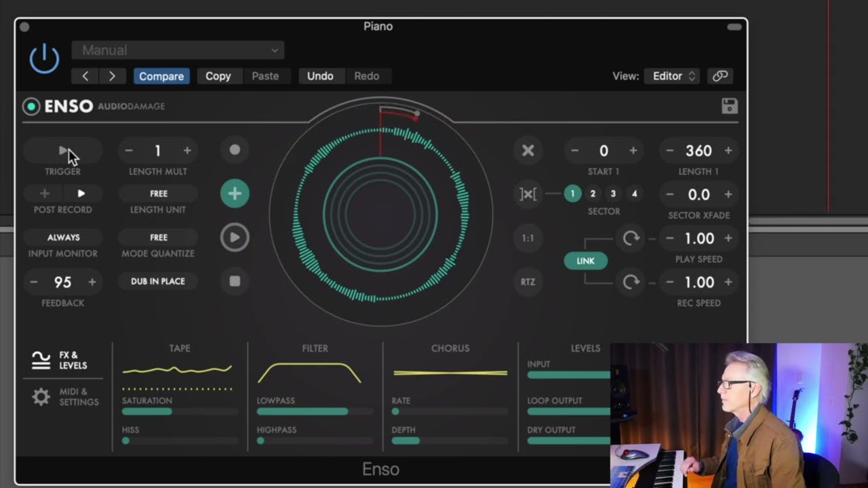Screen dimensions: 868x488
Task: Toggle rec speed direction arrow
Action: coord(631,282)
